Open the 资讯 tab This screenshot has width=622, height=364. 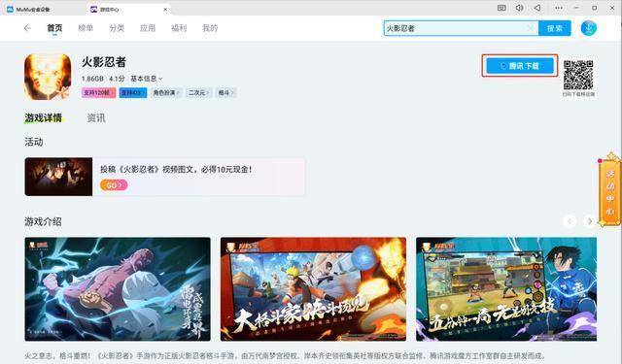pos(96,118)
